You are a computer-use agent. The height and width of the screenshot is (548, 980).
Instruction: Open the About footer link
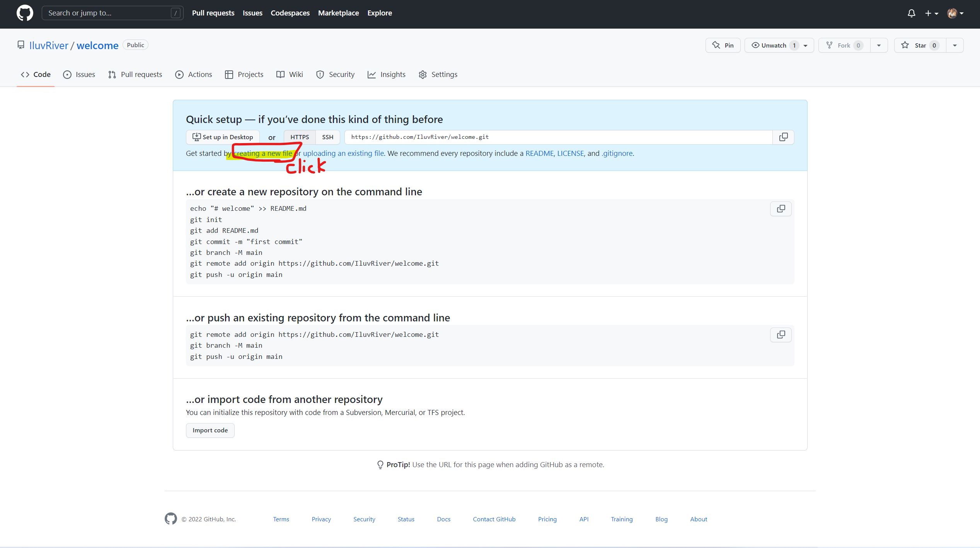[x=699, y=519]
